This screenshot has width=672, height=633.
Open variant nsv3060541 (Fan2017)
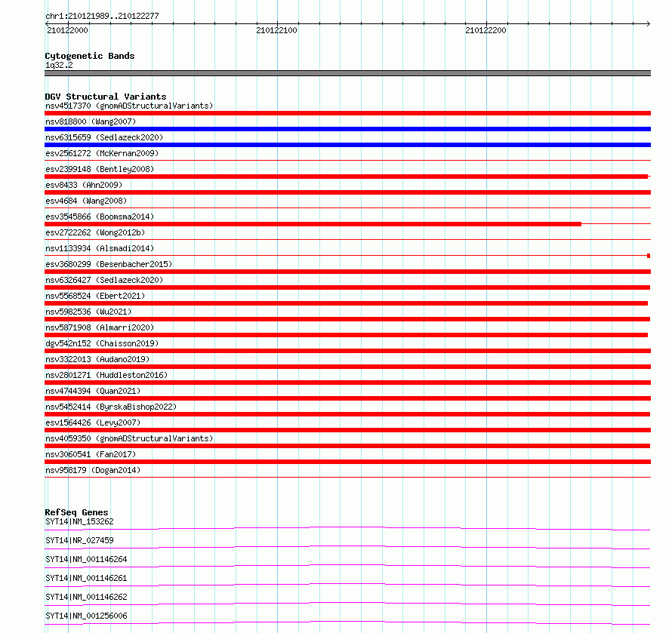coord(91,454)
